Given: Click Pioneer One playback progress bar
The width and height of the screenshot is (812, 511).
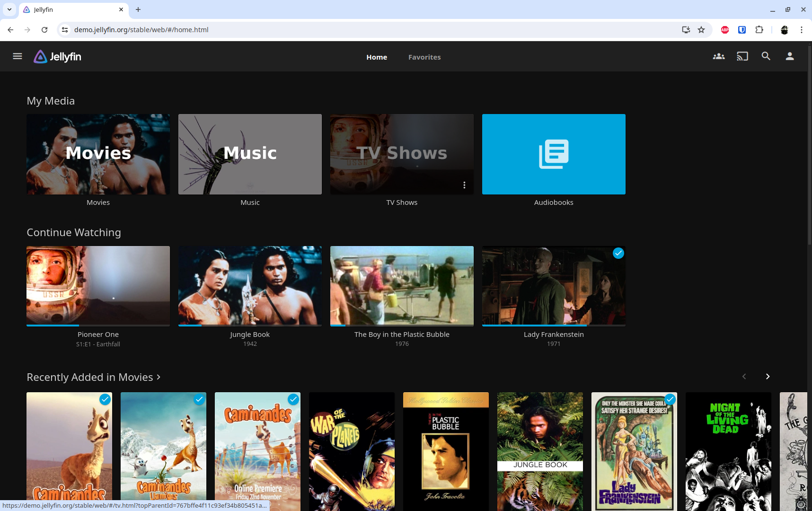Looking at the screenshot, I should coord(98,326).
